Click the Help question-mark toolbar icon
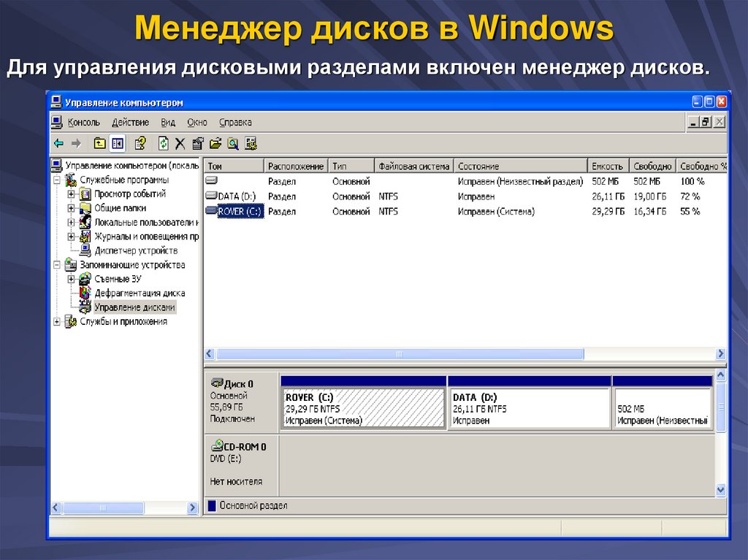 [140, 143]
